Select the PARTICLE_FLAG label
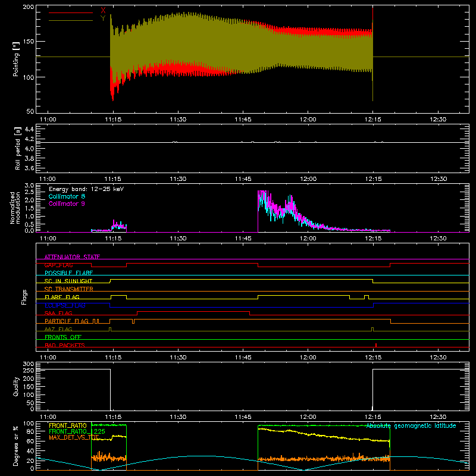The image size is (476, 476). (67, 321)
